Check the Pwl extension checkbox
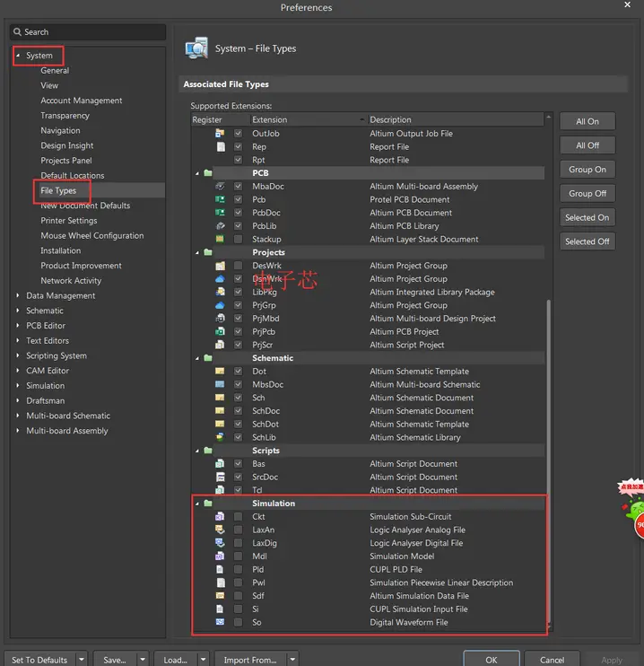644x666 pixels. pyautogui.click(x=239, y=583)
